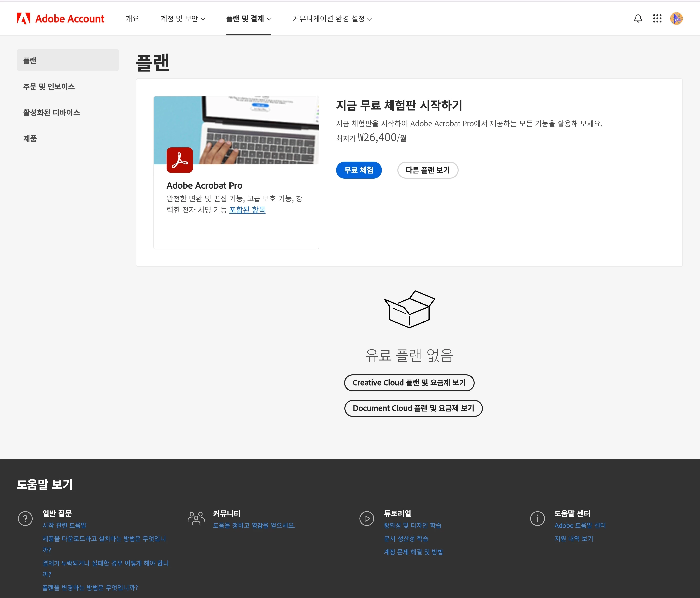Open the notifications bell icon
700x598 pixels.
click(x=638, y=18)
